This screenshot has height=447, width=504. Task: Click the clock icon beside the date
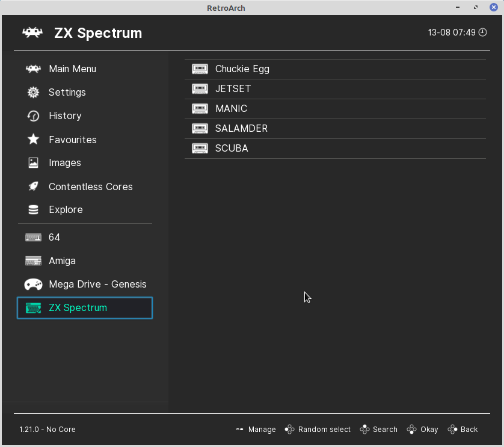click(x=482, y=32)
